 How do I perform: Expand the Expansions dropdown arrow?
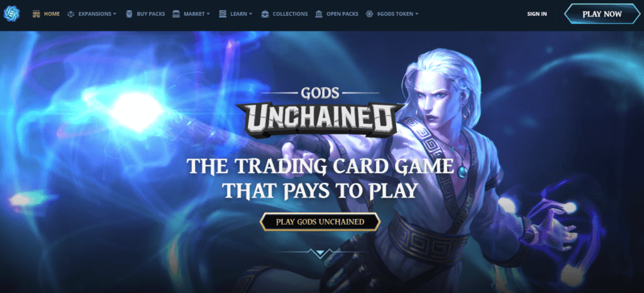[114, 14]
